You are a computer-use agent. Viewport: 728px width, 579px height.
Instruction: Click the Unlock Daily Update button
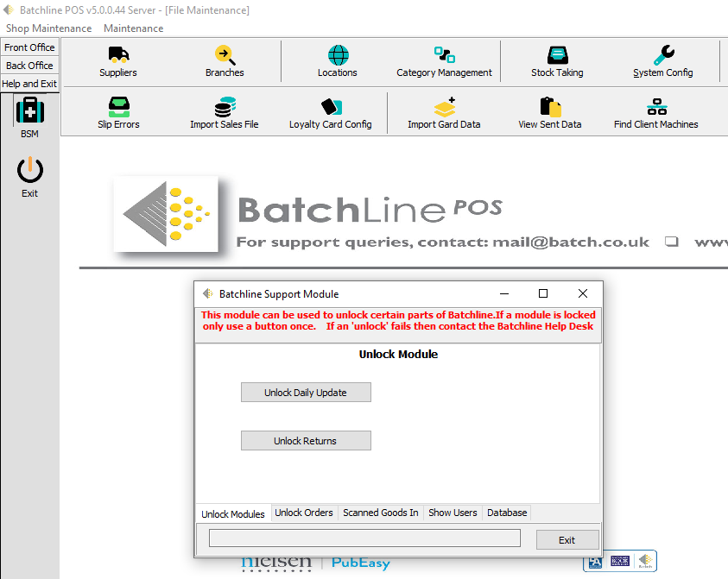click(306, 392)
